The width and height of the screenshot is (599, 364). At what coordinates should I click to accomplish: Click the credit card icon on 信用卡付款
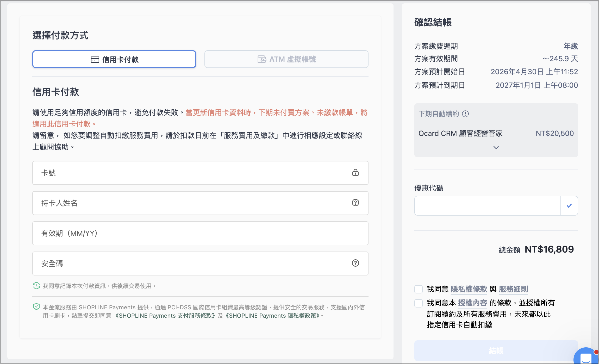[95, 60]
